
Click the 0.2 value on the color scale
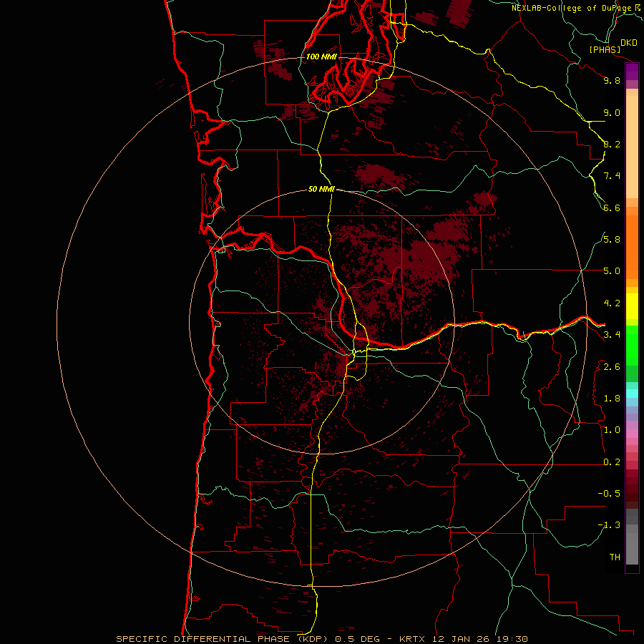pyautogui.click(x=612, y=462)
